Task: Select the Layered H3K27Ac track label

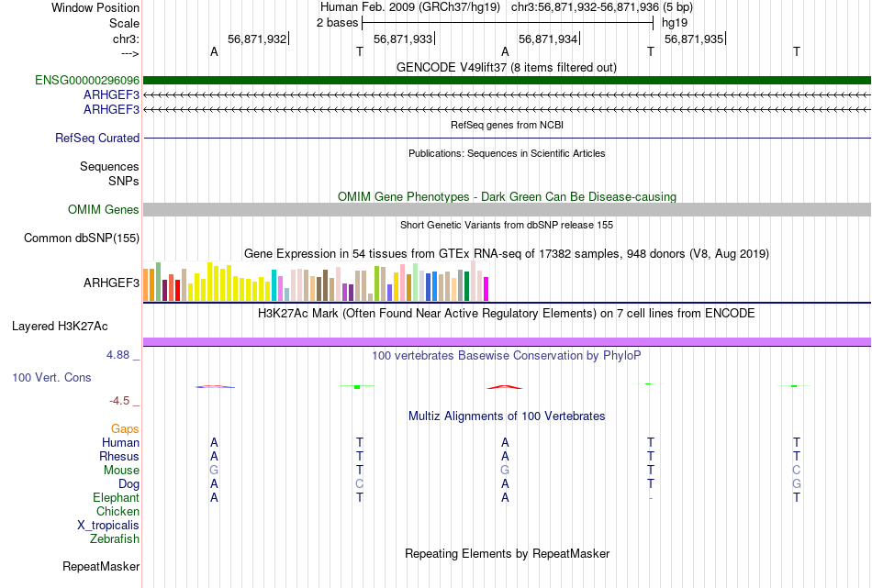Action: 60,327
